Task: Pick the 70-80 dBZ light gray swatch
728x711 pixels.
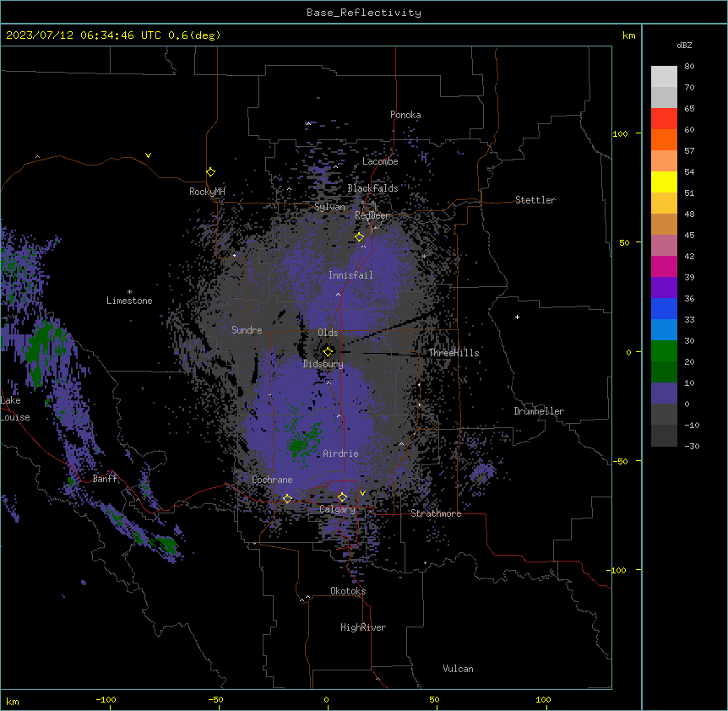Action: pyautogui.click(x=664, y=77)
